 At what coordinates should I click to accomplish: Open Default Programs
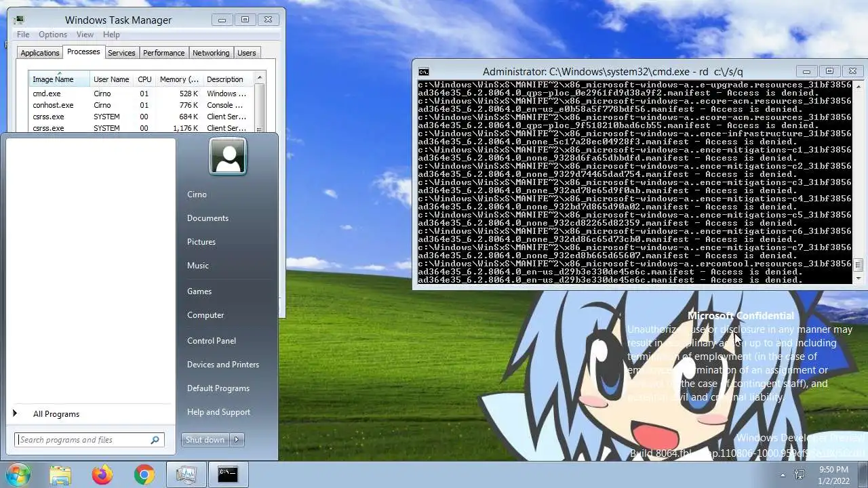point(218,388)
